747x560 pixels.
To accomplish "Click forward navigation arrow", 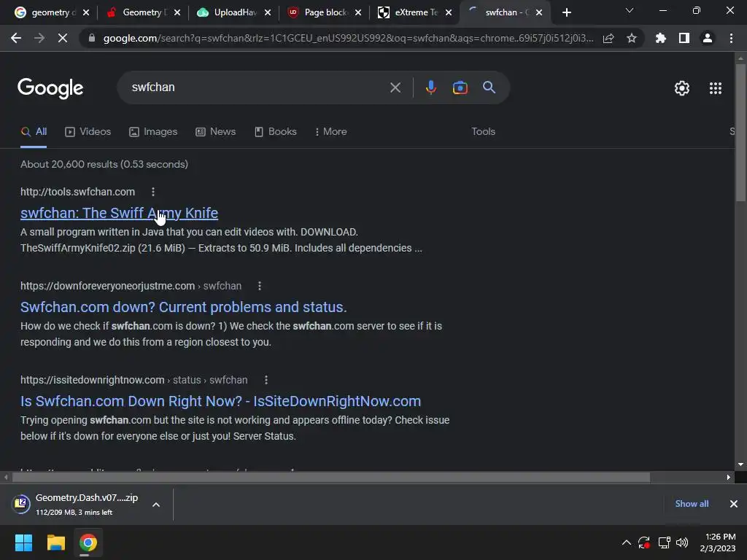I will (39, 38).
